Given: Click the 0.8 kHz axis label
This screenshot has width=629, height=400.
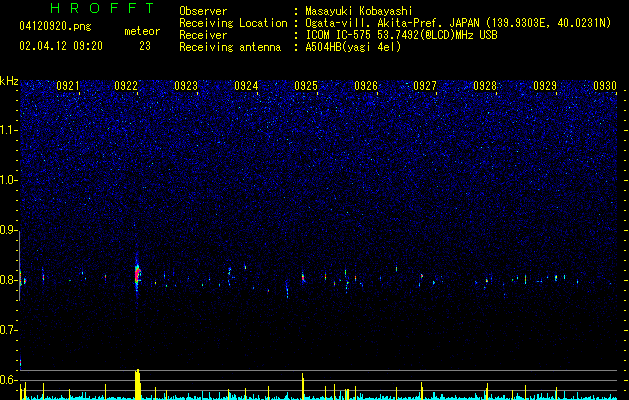Looking at the screenshot, I should (9, 280).
